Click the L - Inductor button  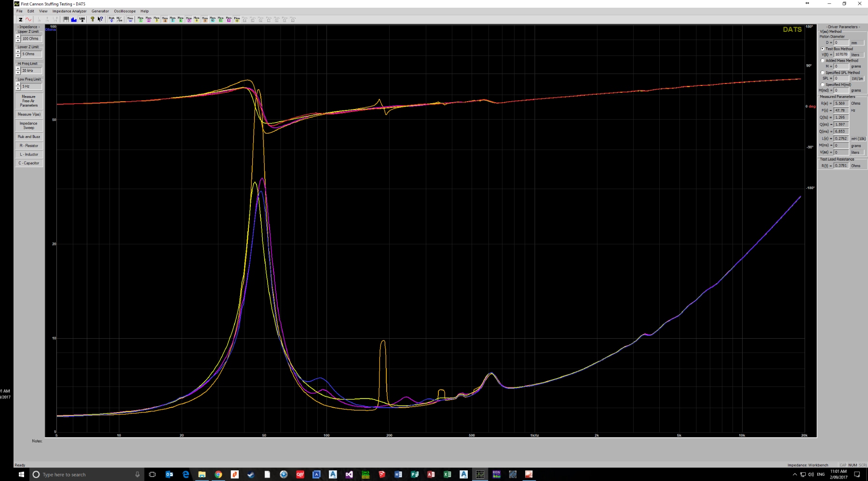click(29, 154)
